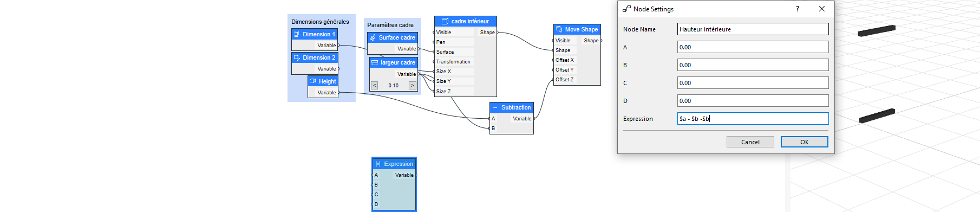Click the Subtraction minus icon
The height and width of the screenshot is (212, 980).
495,107
